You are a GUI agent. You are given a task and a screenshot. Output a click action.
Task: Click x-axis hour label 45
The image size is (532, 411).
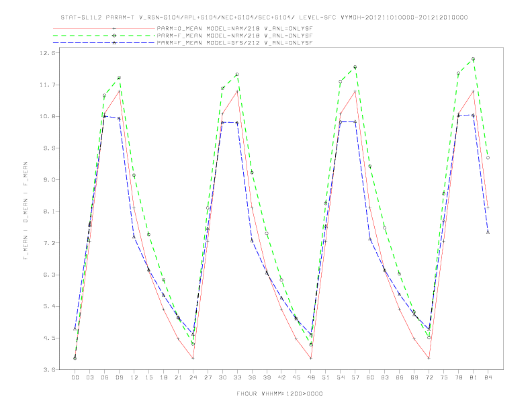(296, 377)
